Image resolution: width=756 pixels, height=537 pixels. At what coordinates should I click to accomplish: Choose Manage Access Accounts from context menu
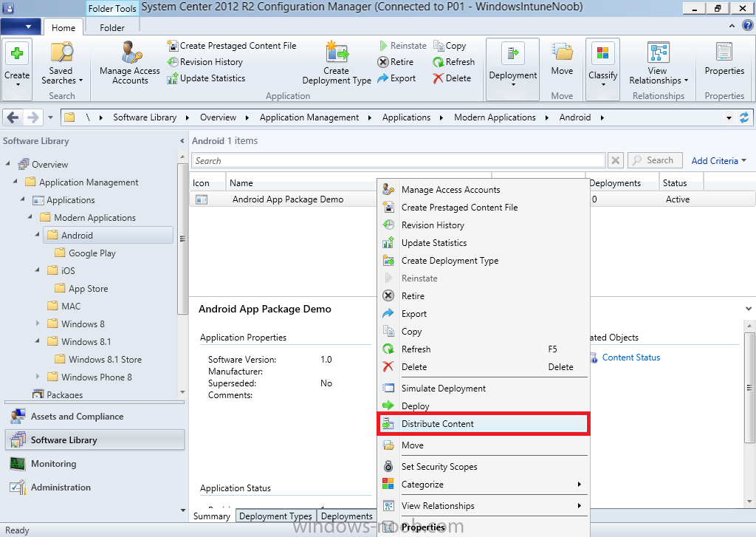[483, 190]
